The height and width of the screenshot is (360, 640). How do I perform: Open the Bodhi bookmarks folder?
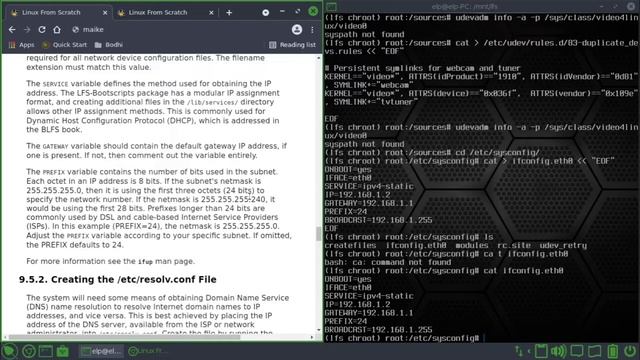(109, 45)
